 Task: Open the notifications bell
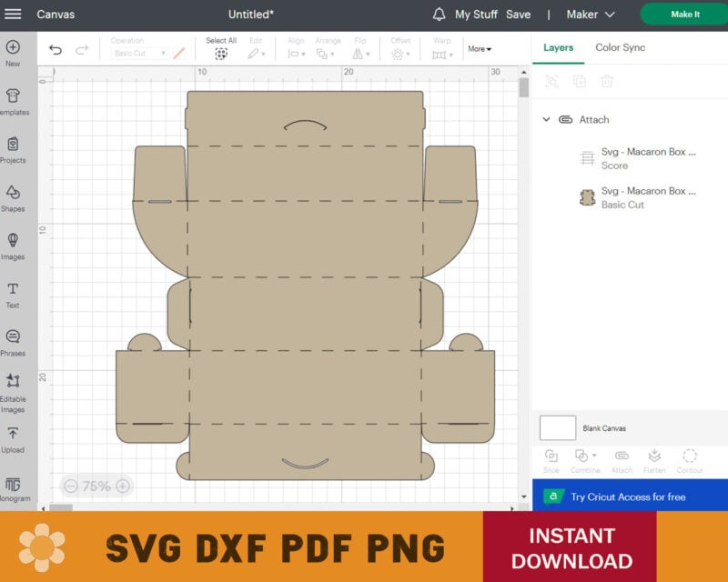[x=439, y=15]
